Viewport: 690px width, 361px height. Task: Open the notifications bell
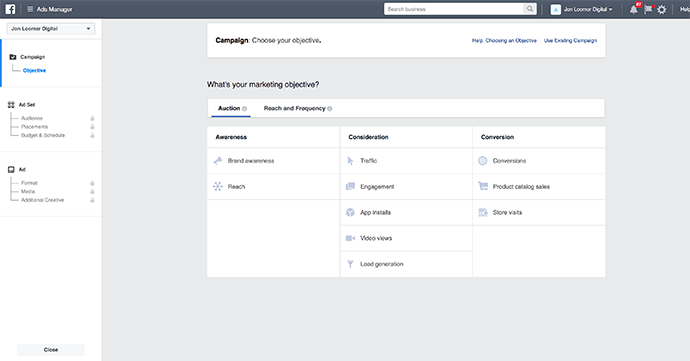[x=633, y=9]
